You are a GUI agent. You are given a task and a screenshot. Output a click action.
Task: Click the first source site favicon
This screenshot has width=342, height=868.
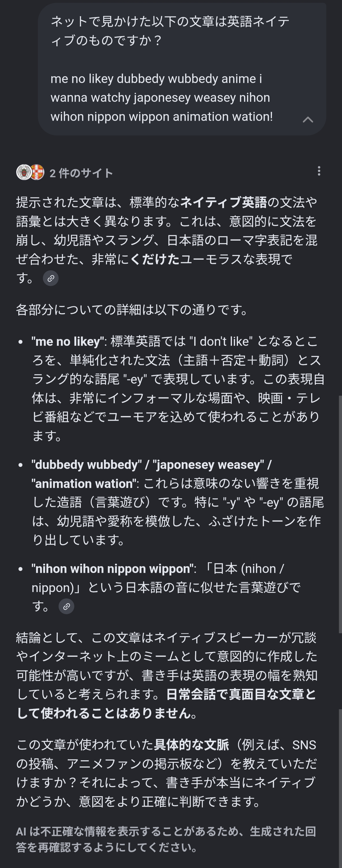click(x=24, y=172)
